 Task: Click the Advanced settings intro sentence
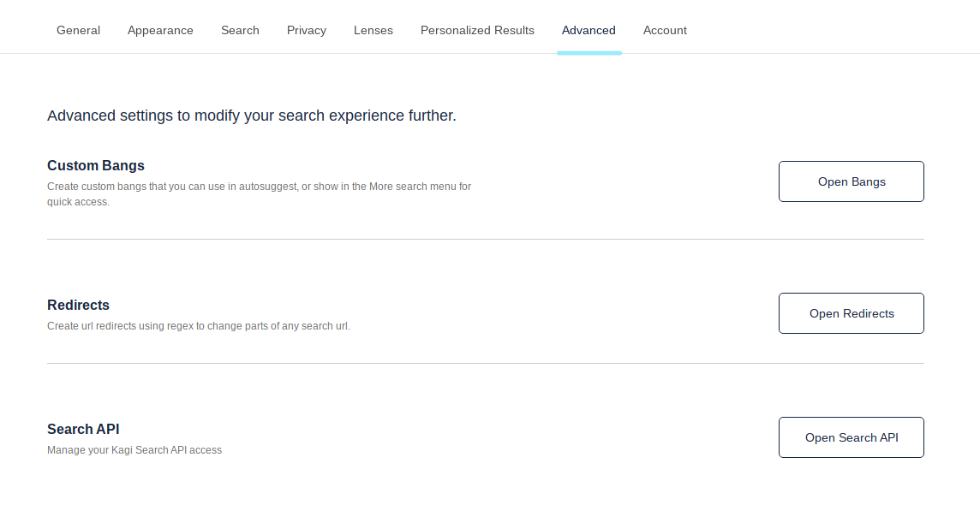[252, 116]
